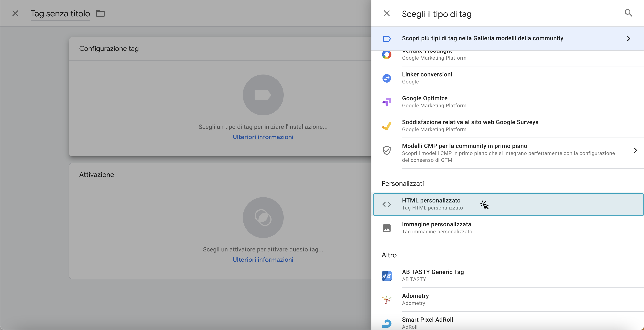Select Smart Pixel AdRoll tag
The width and height of the screenshot is (644, 330).
[x=507, y=321]
